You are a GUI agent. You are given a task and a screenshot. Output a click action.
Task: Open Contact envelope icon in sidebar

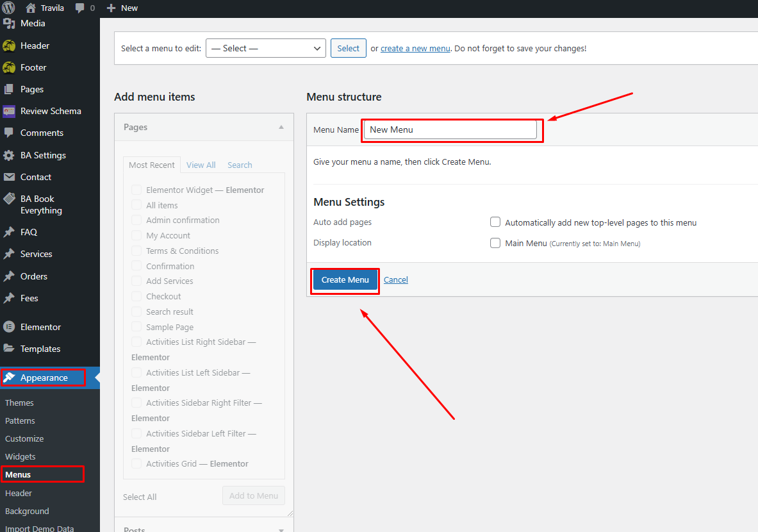9,177
